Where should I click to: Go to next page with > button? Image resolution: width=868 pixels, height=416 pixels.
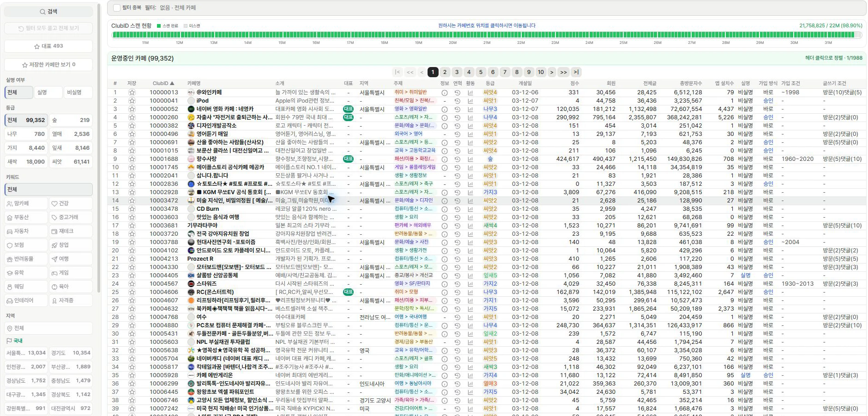[x=552, y=72]
